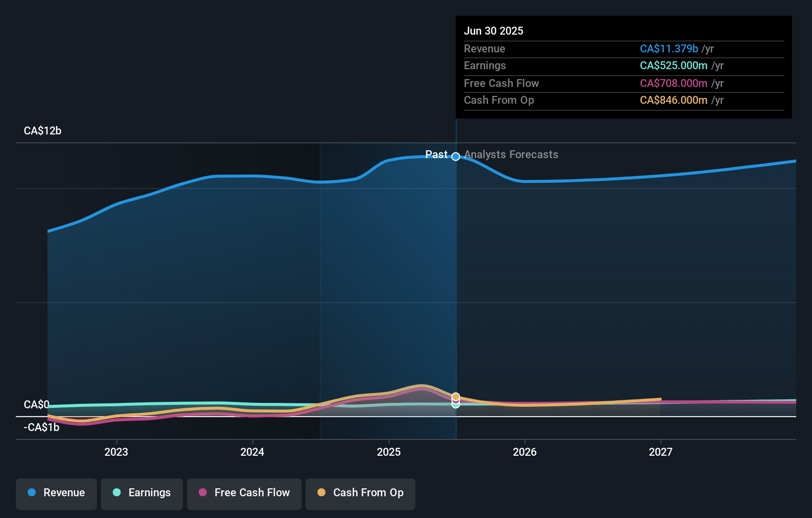Select the revenue data point at Jun 30 2025
Viewport: 812px width, 518px height.
tap(456, 157)
